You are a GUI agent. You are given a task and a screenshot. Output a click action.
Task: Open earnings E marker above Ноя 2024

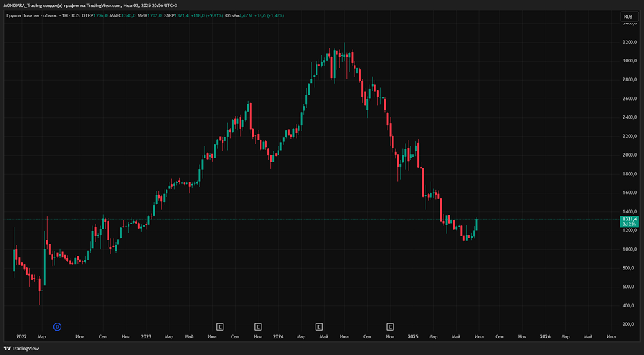point(390,327)
